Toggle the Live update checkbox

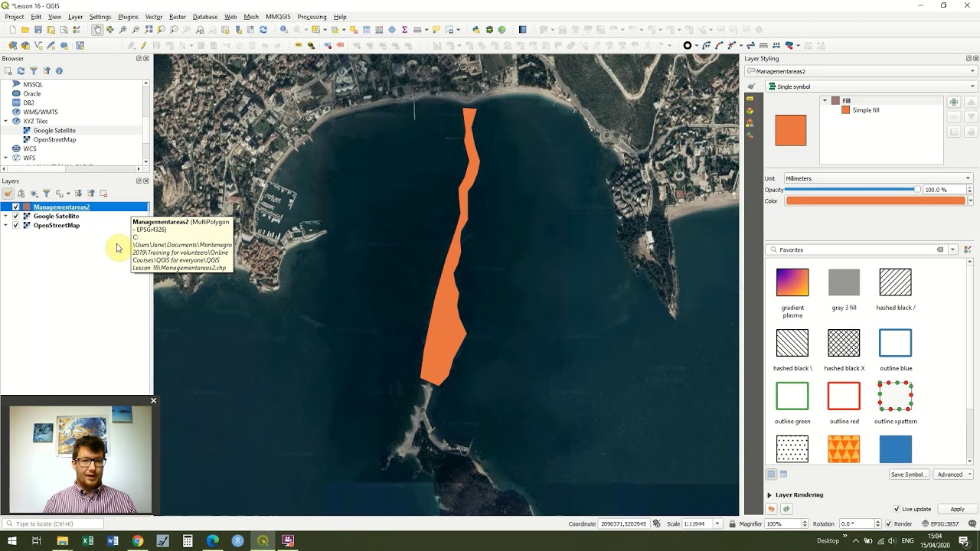click(x=897, y=509)
